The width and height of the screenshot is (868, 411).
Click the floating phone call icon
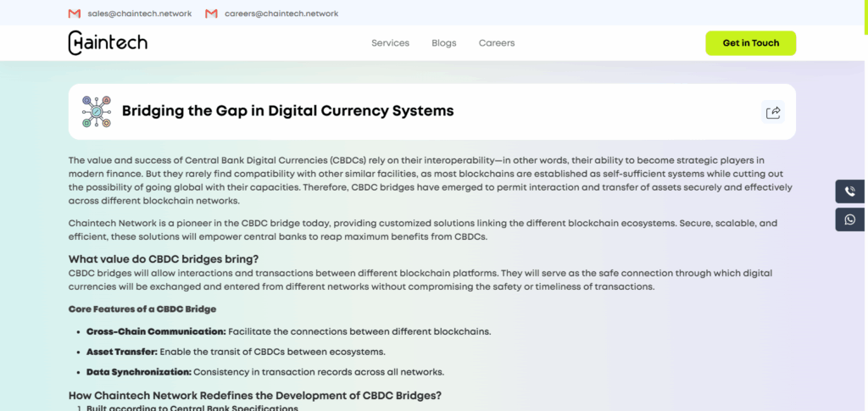pyautogui.click(x=849, y=192)
